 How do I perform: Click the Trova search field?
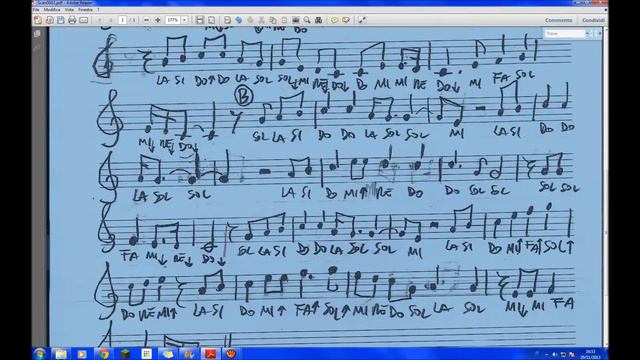click(x=565, y=33)
